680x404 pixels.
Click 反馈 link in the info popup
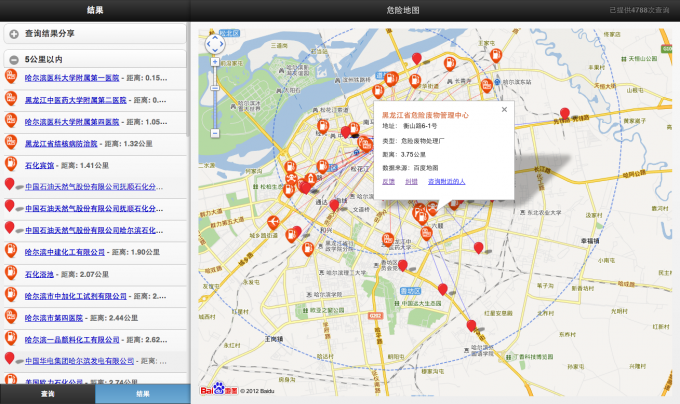pos(388,181)
